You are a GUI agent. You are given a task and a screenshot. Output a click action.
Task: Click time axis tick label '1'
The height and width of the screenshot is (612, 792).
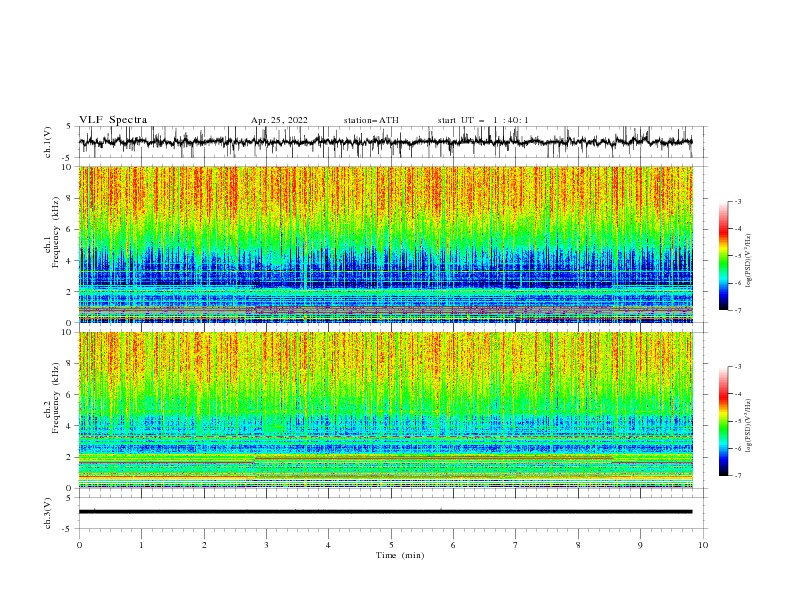coord(141,545)
